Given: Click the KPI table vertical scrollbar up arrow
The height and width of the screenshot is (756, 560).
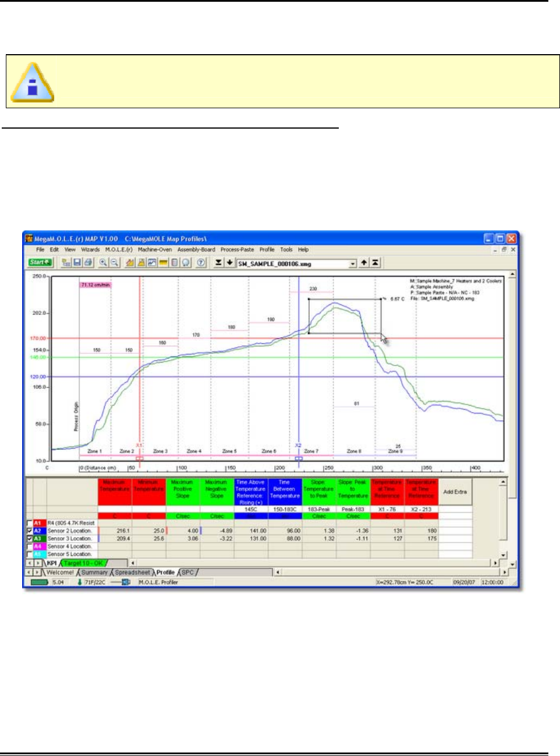Looking at the screenshot, I should pos(504,482).
